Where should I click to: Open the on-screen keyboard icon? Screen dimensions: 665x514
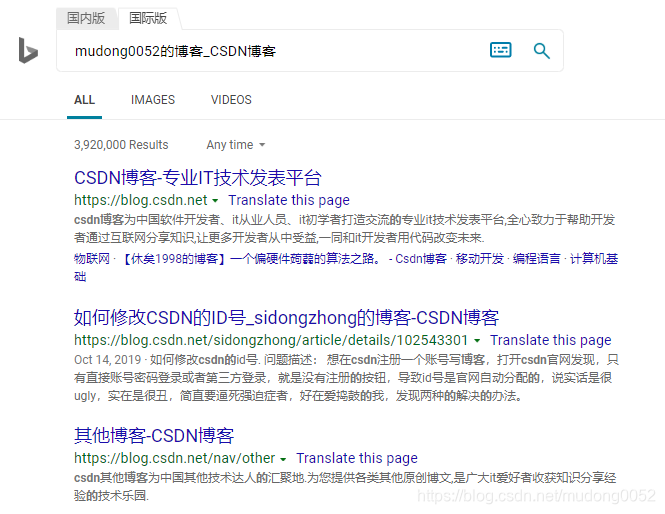point(500,50)
